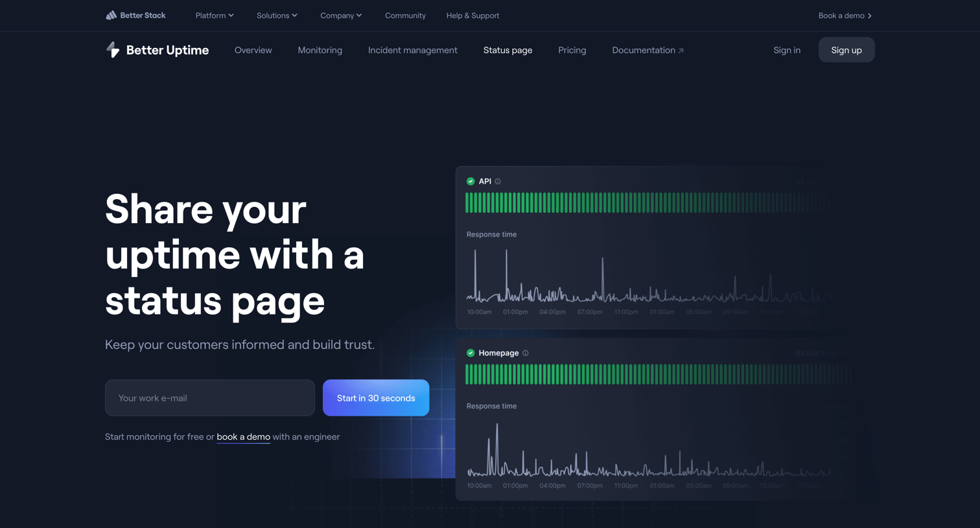Open the Incident management tab
The width and height of the screenshot is (980, 528).
tap(412, 50)
